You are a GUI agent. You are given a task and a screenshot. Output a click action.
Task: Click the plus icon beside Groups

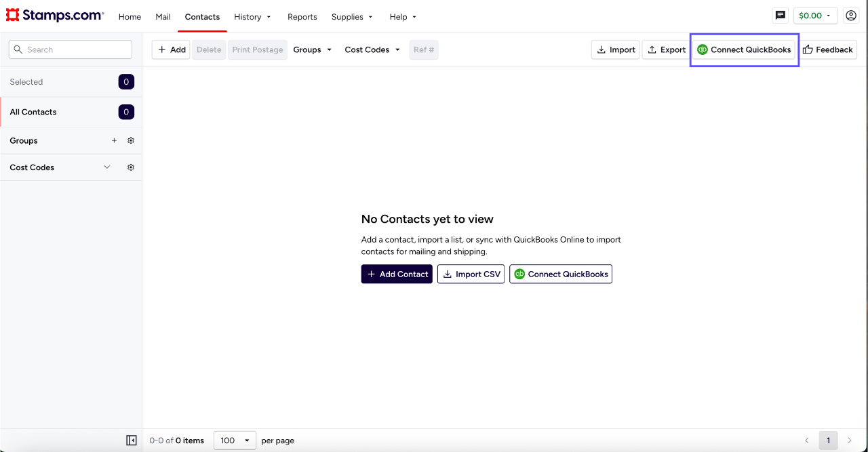114,140
